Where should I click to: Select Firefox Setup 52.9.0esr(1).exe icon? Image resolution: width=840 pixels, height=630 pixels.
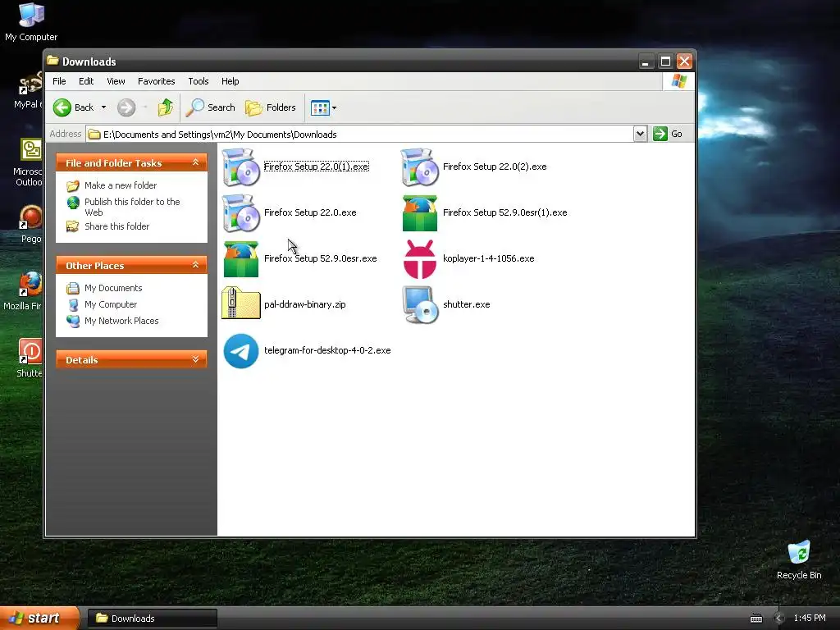coord(419,213)
